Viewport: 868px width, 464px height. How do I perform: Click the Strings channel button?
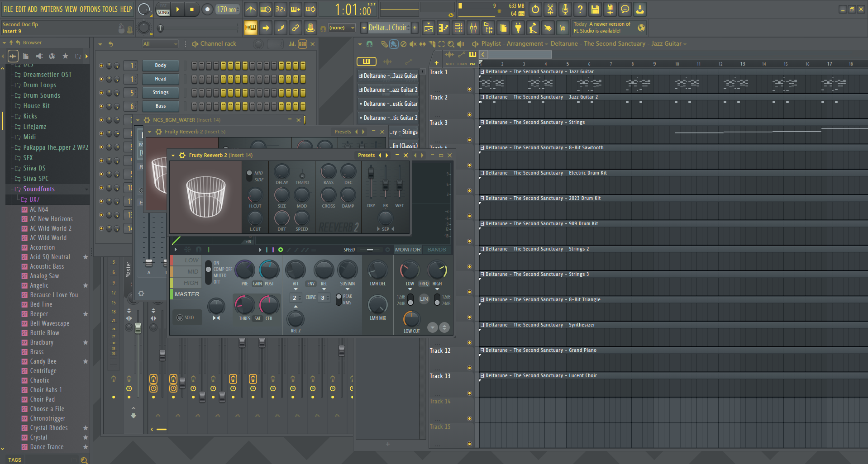(x=161, y=93)
